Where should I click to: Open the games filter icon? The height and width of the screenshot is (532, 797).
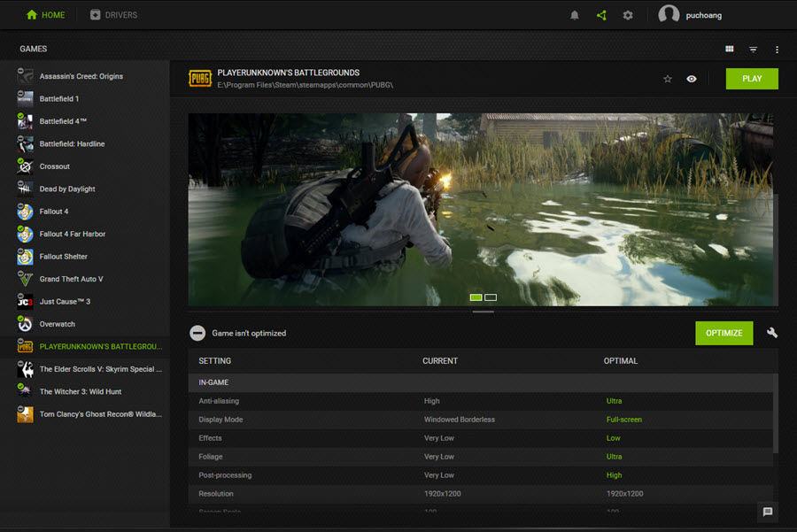pyautogui.click(x=754, y=50)
